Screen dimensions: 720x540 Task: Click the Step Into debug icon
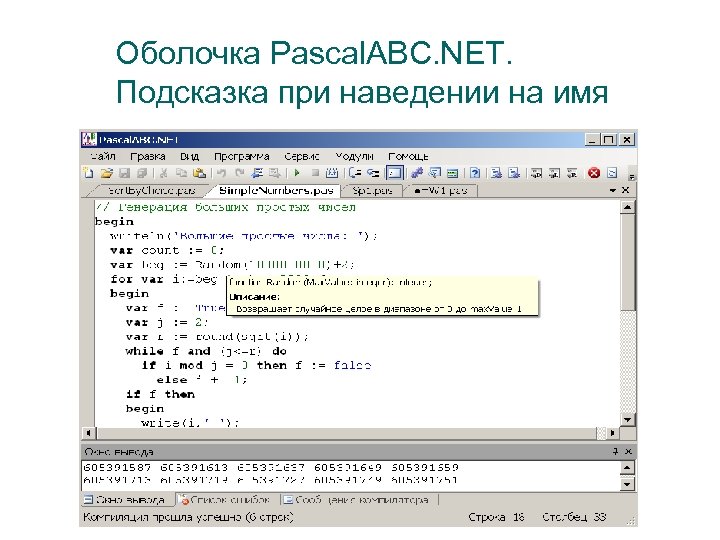click(373, 173)
